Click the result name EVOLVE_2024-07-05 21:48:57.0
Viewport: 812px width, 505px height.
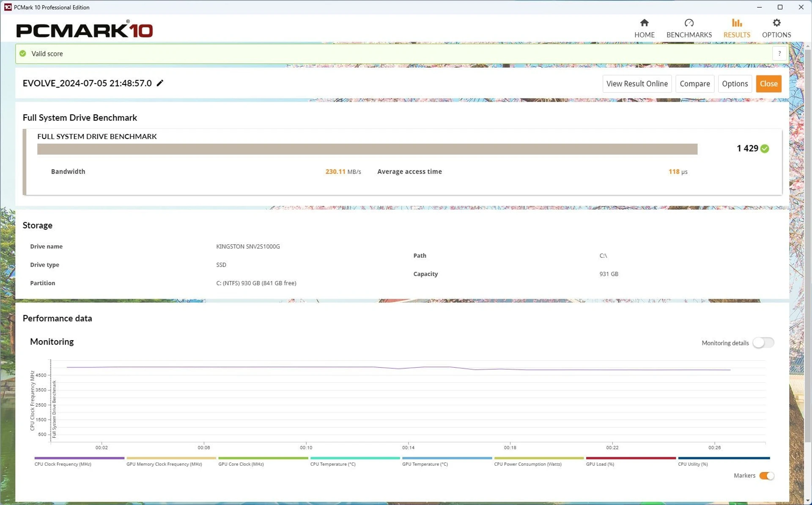(87, 83)
